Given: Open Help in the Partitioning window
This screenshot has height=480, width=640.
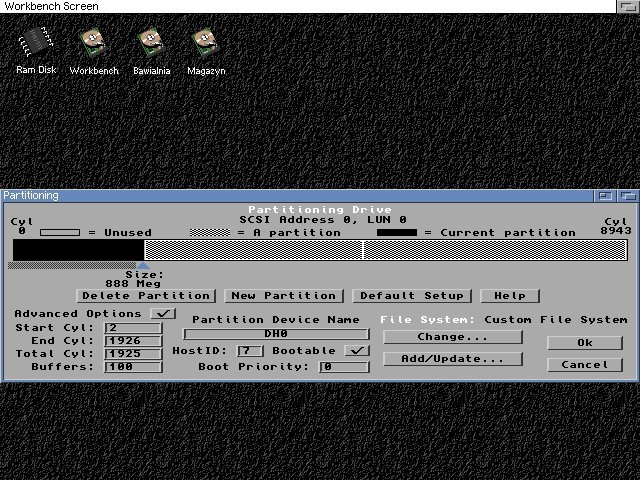Looking at the screenshot, I should point(510,296).
